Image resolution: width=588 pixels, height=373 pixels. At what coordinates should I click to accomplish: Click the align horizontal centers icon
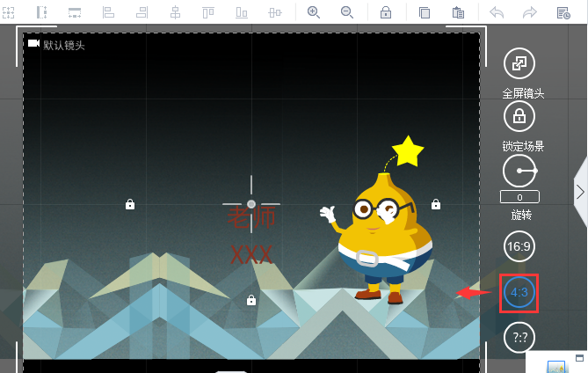click(176, 12)
